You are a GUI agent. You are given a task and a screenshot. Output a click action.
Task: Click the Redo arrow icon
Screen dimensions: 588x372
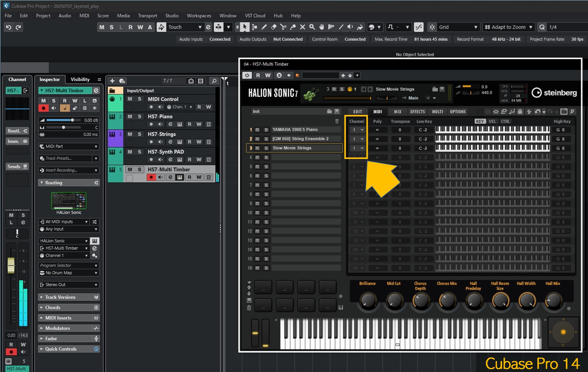pos(18,27)
